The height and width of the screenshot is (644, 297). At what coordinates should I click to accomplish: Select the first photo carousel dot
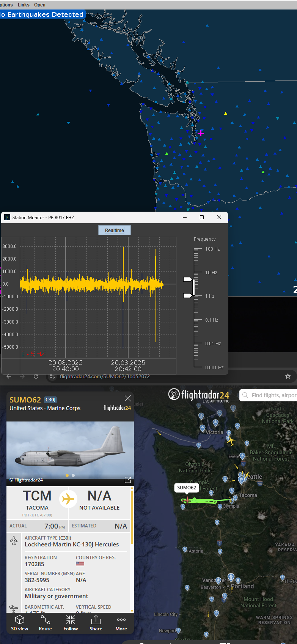[67, 475]
